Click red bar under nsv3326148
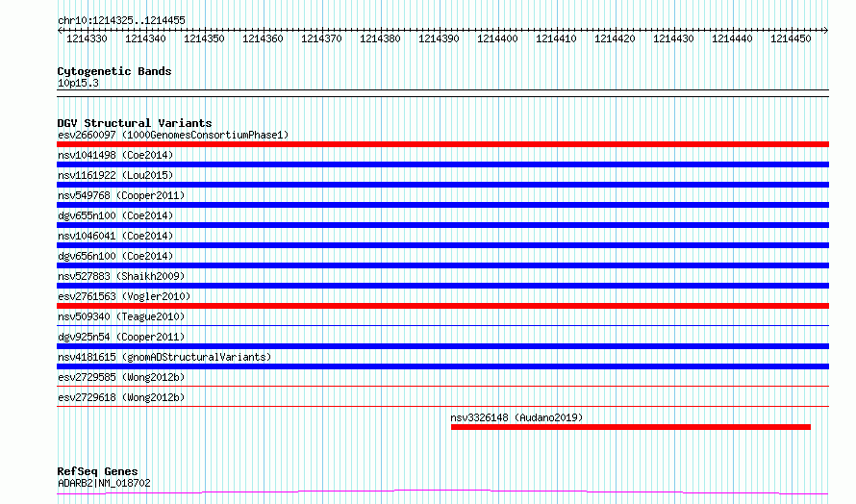This screenshot has width=856, height=504. point(631,427)
